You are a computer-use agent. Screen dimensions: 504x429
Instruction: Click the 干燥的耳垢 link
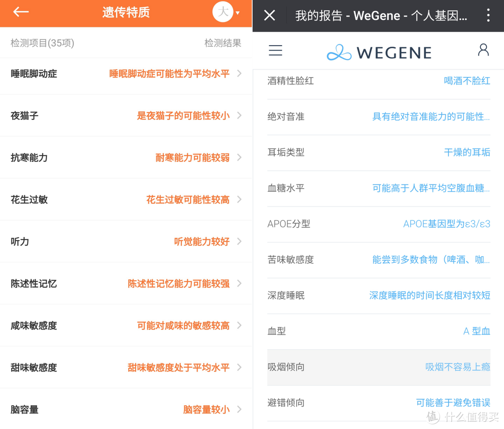coord(467,152)
